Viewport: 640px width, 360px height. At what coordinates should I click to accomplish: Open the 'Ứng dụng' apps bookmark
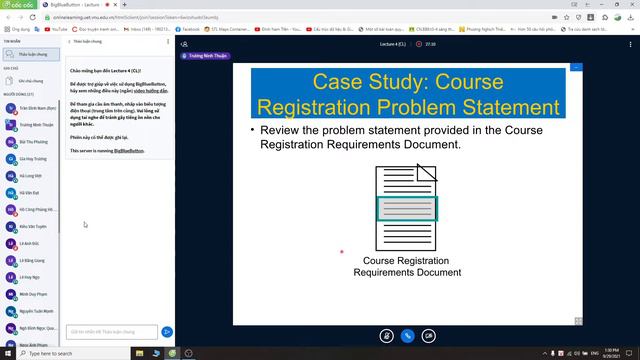pyautogui.click(x=17, y=29)
